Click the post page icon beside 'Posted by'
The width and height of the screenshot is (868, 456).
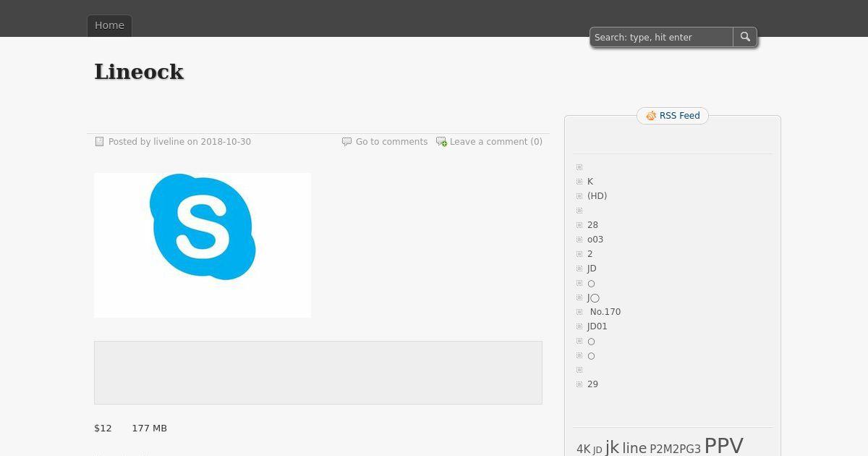(x=100, y=142)
